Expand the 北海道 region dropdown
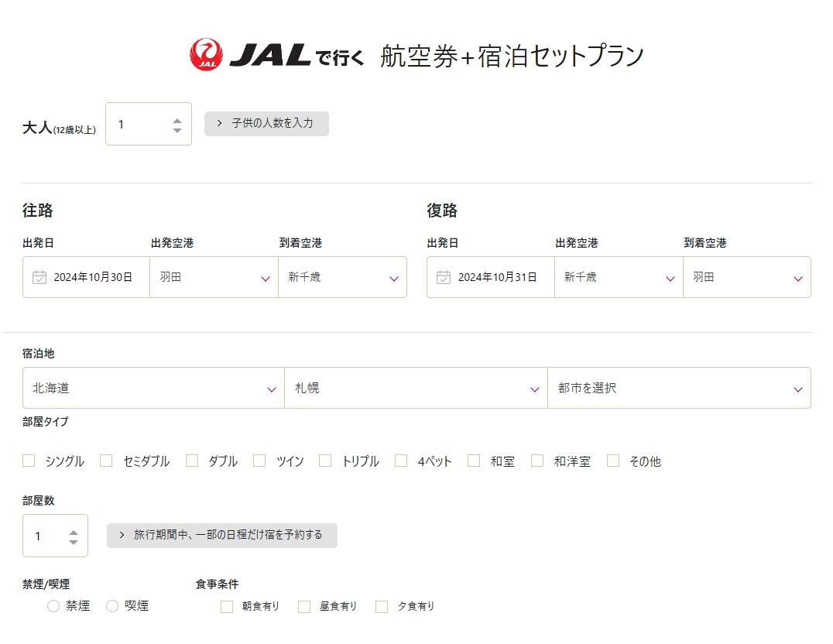Screen dimensions: 833x644 click(x=153, y=388)
